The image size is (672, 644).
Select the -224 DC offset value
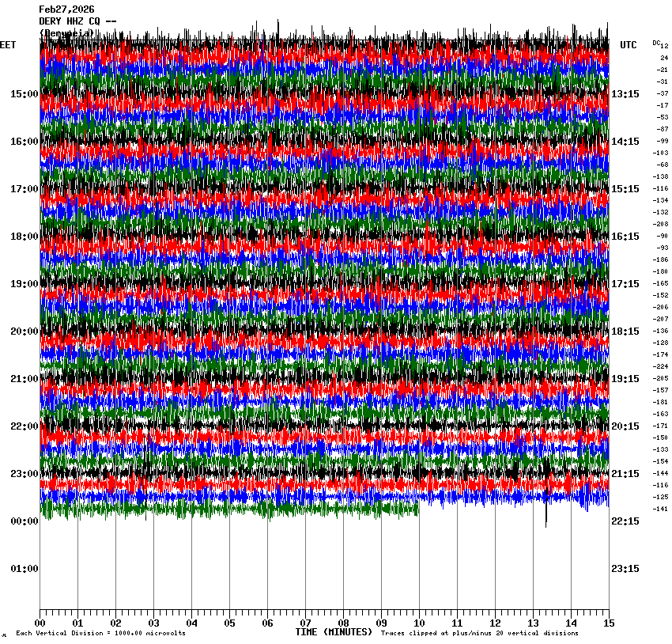(661, 366)
